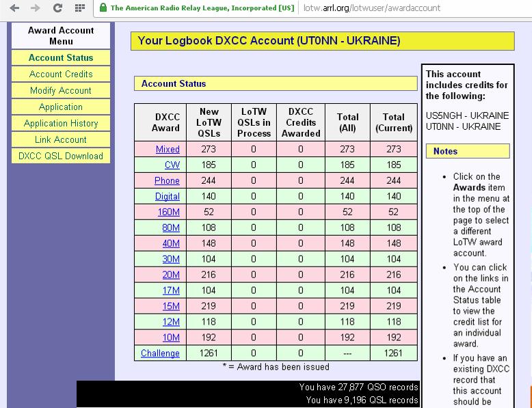Open Application History menu item

tap(61, 123)
